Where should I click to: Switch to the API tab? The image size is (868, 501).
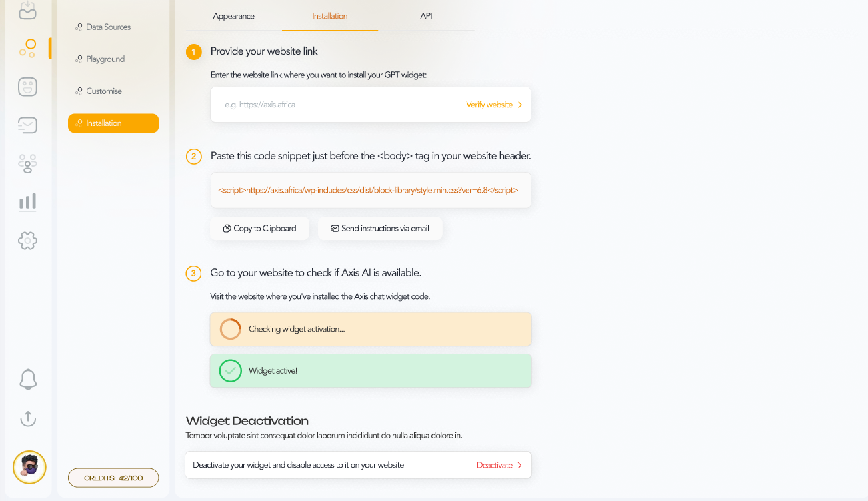pyautogui.click(x=426, y=16)
